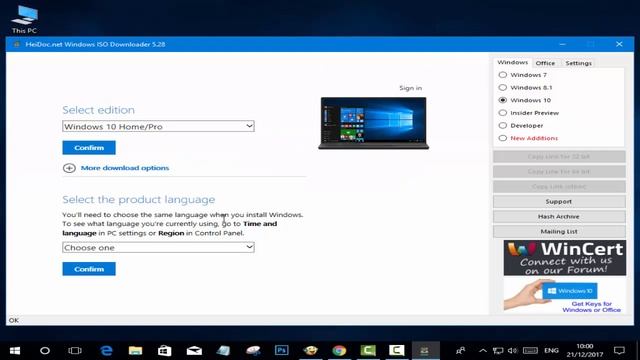Open People icon in system tray

(461, 351)
